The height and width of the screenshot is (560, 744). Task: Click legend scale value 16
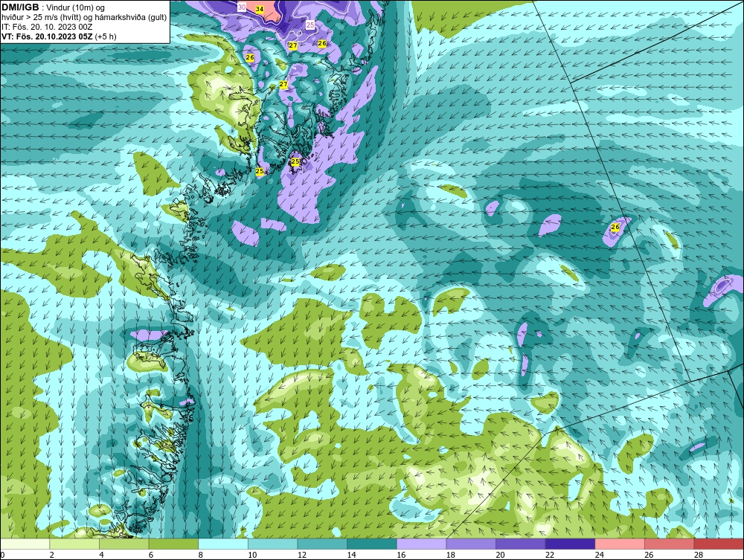tap(401, 555)
